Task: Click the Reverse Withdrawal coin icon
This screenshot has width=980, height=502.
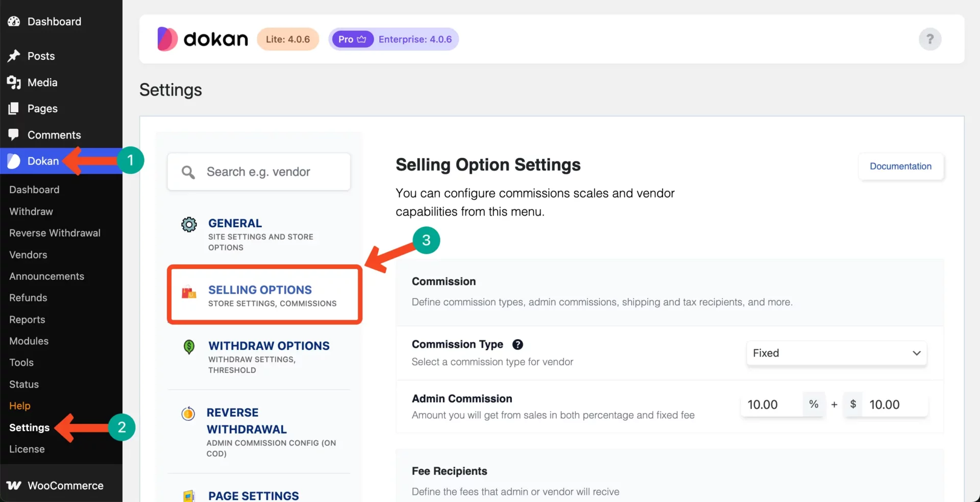Action: tap(188, 413)
